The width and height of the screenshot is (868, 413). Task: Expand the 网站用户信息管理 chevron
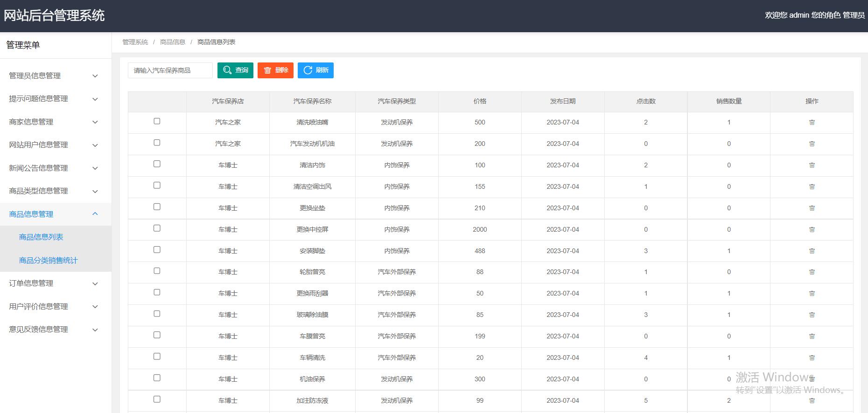tap(95, 145)
